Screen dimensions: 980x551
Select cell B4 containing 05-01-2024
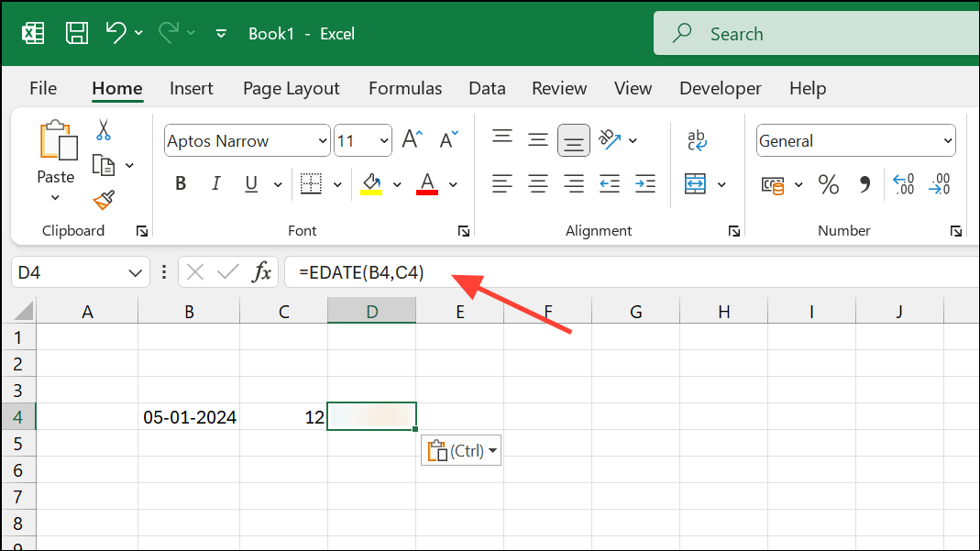coord(189,417)
